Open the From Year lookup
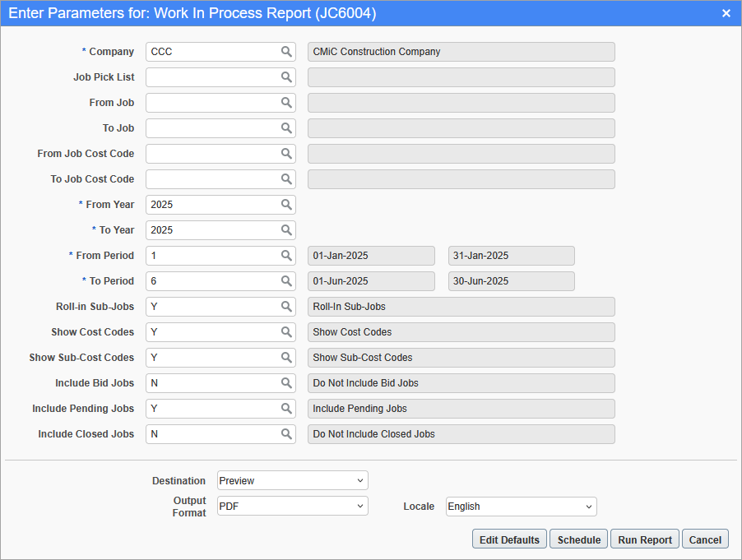This screenshot has height=560, width=742. coord(287,204)
